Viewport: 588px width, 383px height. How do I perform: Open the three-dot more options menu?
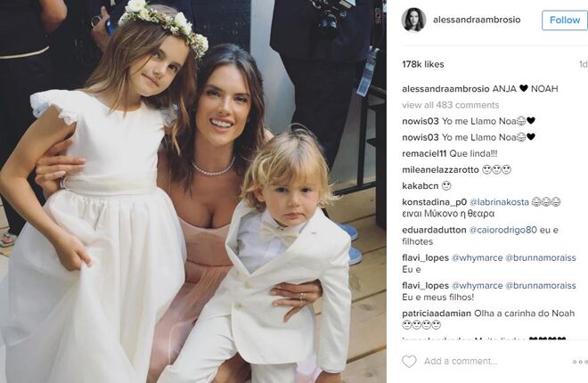pyautogui.click(x=580, y=362)
